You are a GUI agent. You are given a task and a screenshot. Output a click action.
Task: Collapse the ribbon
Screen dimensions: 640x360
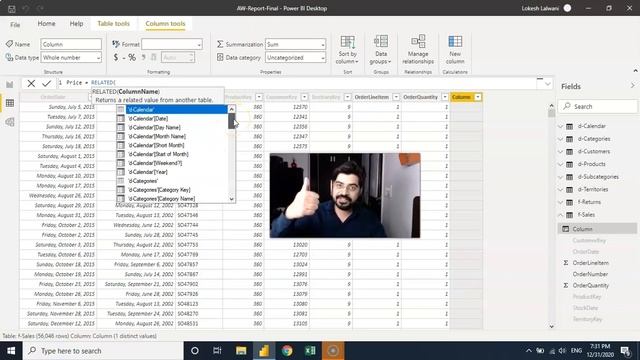pyautogui.click(x=636, y=71)
